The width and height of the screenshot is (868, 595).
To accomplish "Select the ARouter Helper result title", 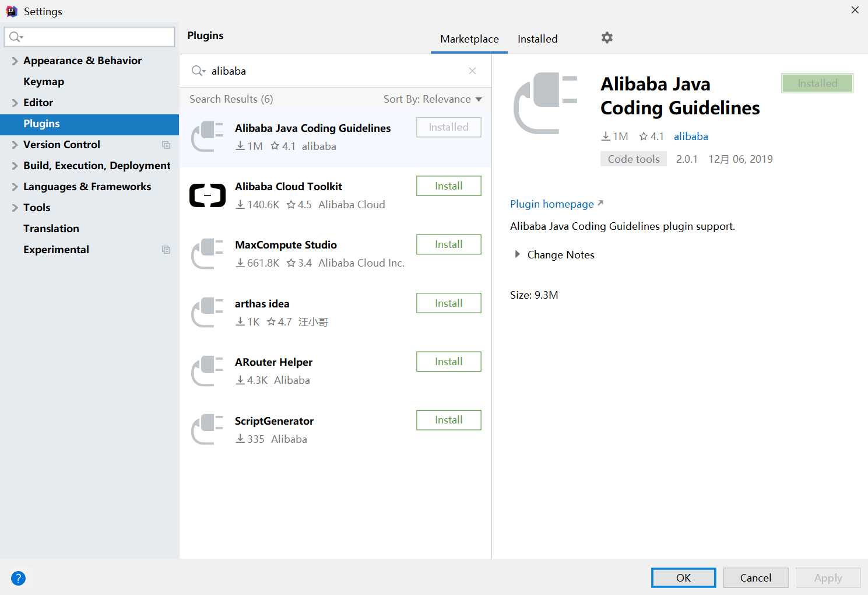I will click(x=273, y=362).
